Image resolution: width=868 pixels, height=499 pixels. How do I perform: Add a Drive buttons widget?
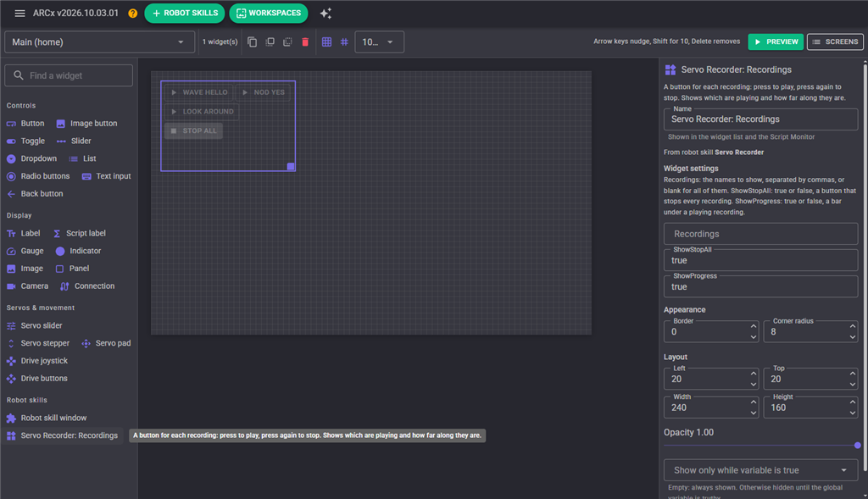tap(37, 379)
